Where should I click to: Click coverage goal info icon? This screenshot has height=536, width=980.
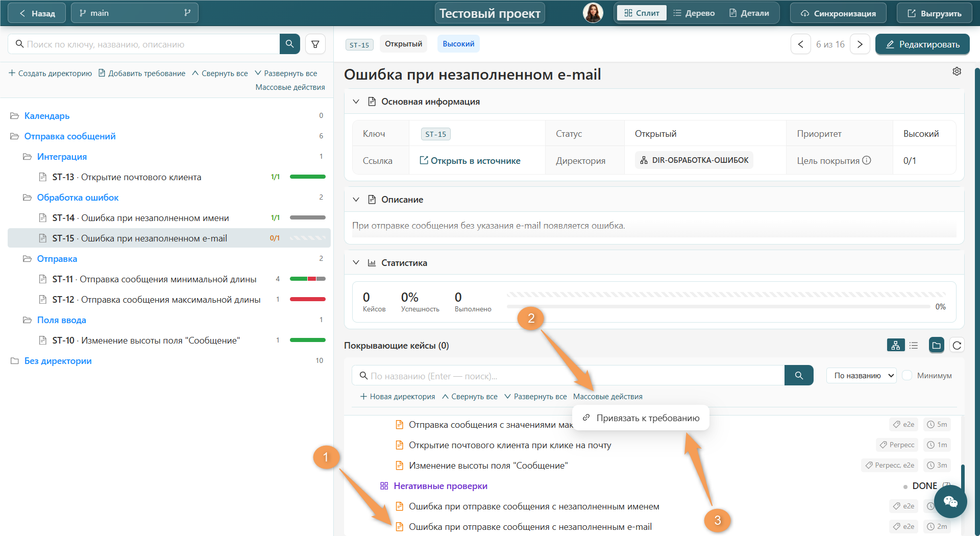[867, 160]
